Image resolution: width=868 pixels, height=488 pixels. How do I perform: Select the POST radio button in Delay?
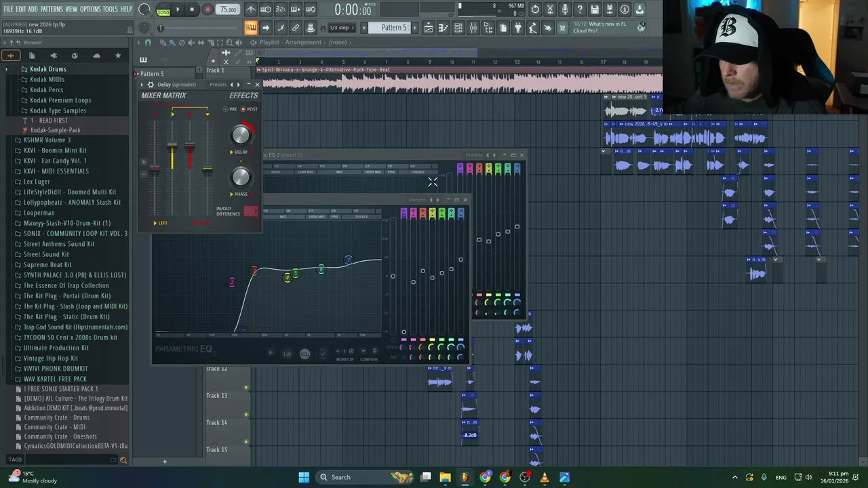[243, 109]
